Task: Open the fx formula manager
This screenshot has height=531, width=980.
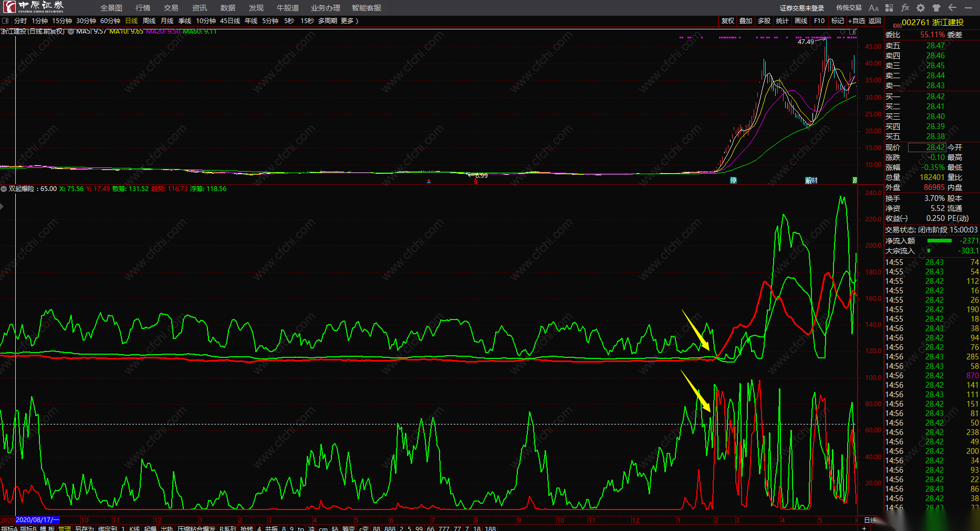Action: click(x=905, y=8)
